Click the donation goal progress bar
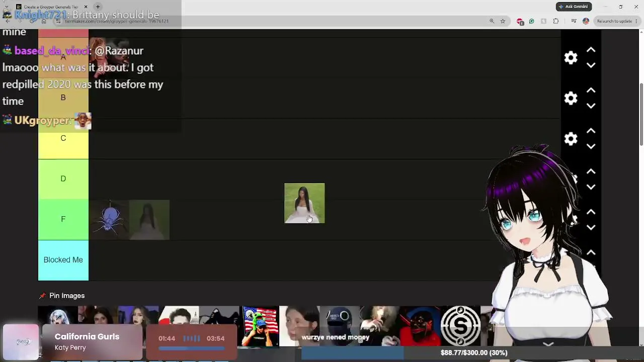The height and width of the screenshot is (362, 644). coord(473,353)
